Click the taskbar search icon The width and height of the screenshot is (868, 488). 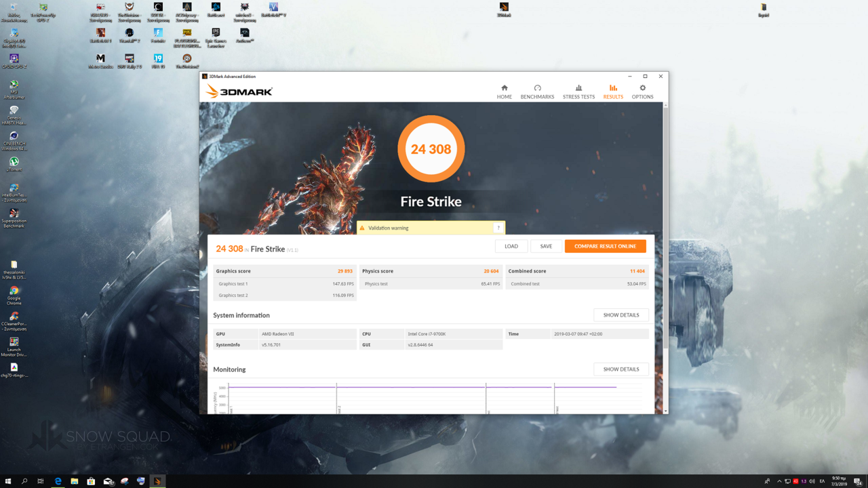click(x=24, y=481)
